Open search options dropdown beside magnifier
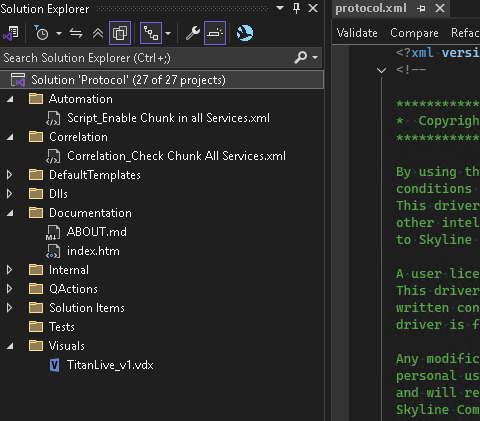The image size is (480, 421). click(x=315, y=58)
